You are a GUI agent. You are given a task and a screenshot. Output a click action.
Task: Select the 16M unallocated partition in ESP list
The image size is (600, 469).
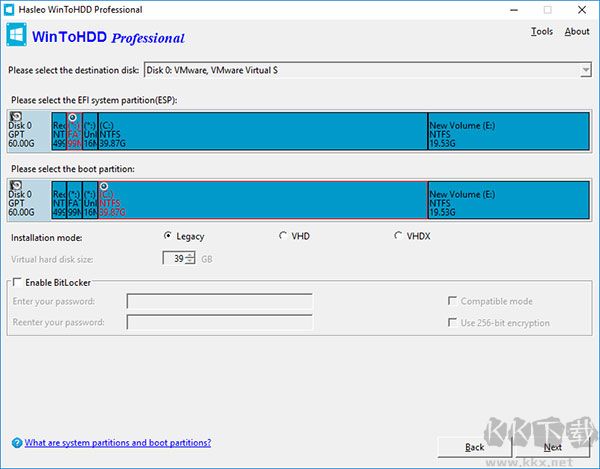click(90, 131)
